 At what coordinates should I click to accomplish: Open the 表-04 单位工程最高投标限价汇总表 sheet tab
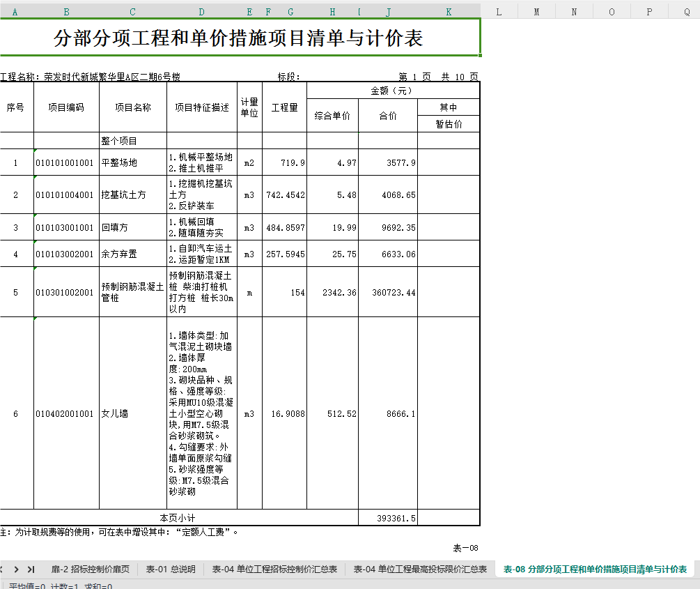420,569
